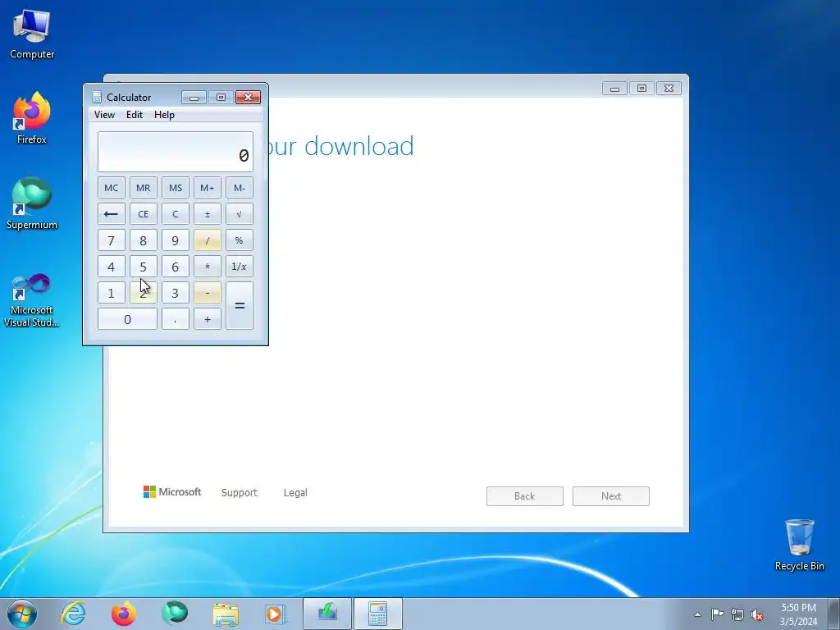
Task: Click the M- memory subtract button
Action: coord(240,188)
